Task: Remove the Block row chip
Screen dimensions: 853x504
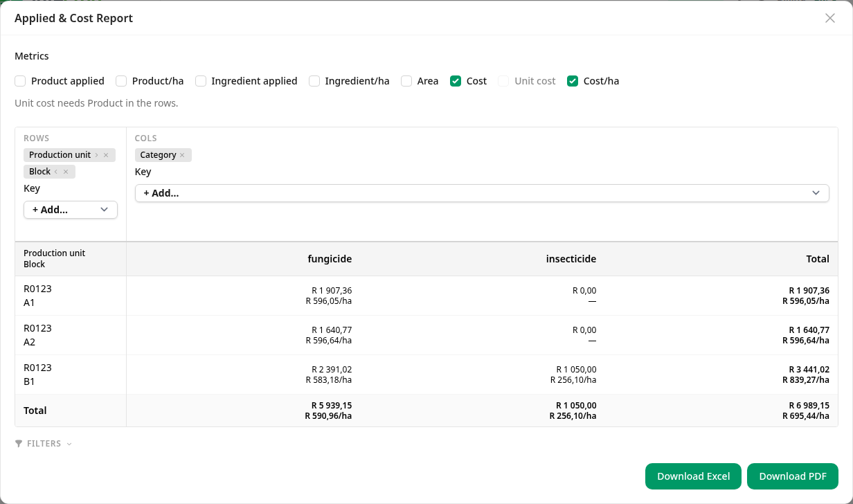Action: (66, 172)
